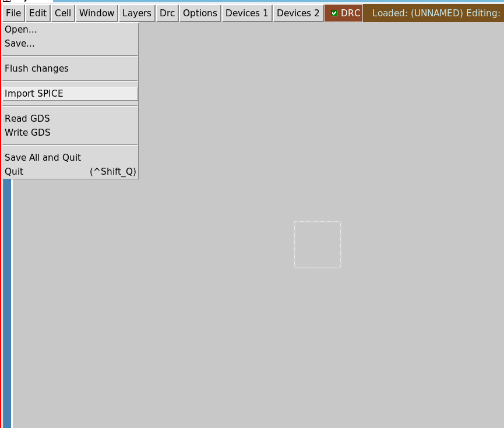Select Import SPICE menu entry
This screenshot has height=428, width=504.
[x=70, y=94]
